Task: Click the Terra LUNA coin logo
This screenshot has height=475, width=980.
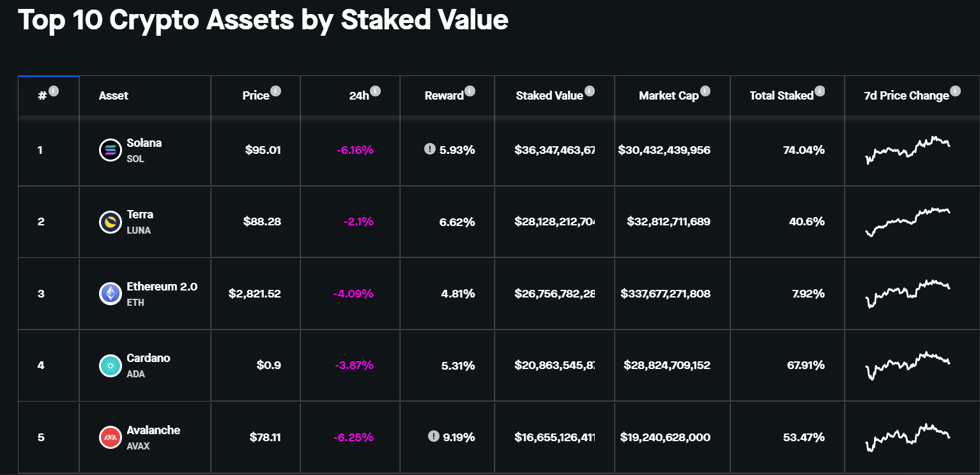Action: coord(110,222)
